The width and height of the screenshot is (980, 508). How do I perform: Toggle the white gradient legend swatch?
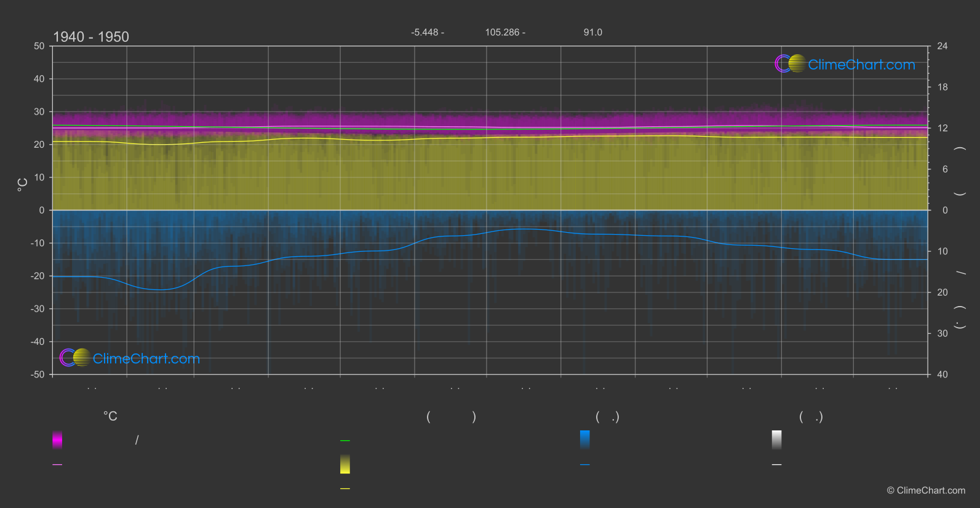777,440
